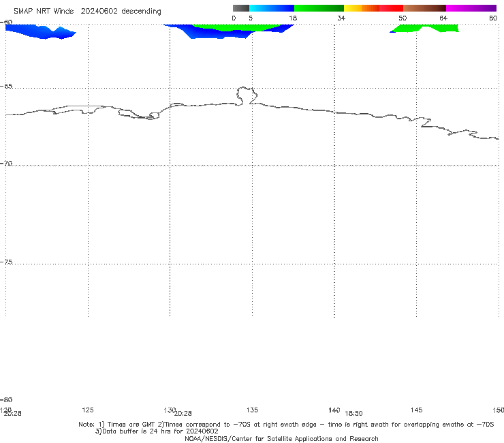Click the longitude label "125"

(88, 410)
